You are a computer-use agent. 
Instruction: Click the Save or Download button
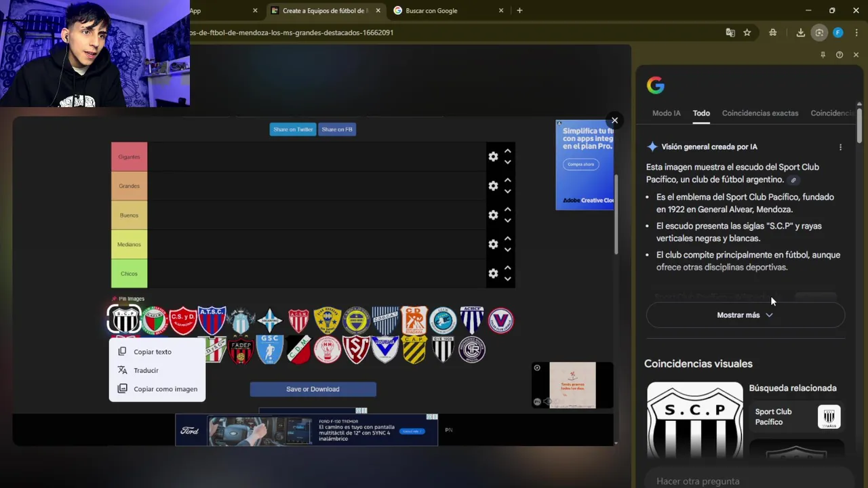313,389
